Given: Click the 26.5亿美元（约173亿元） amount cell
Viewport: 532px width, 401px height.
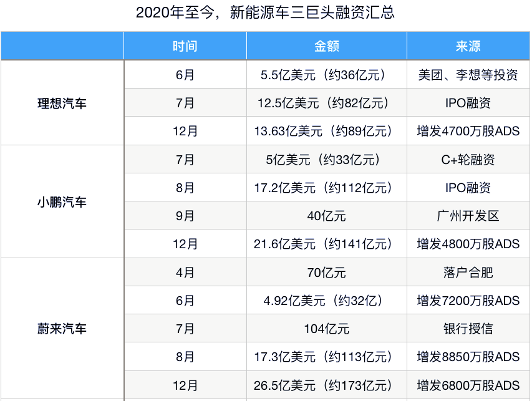Looking at the screenshot, I should [x=327, y=385].
